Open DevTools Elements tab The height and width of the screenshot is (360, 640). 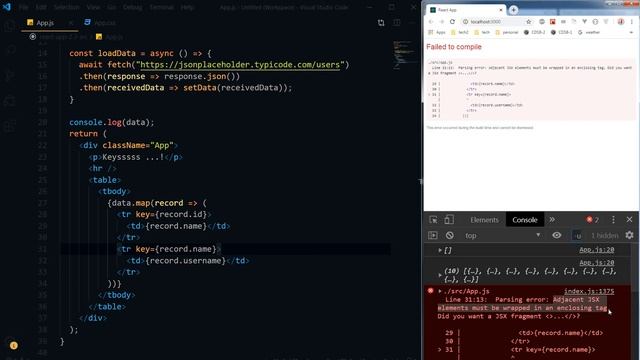click(x=484, y=220)
